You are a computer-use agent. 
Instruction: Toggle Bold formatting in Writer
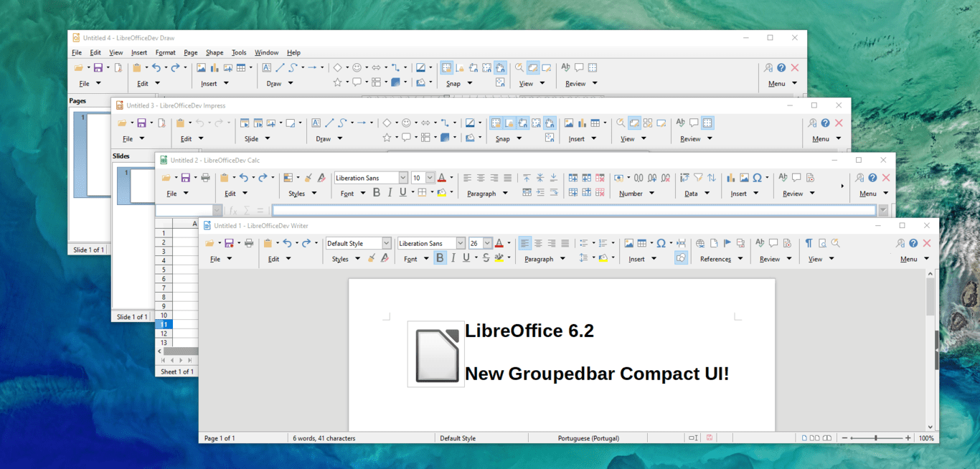pos(440,257)
